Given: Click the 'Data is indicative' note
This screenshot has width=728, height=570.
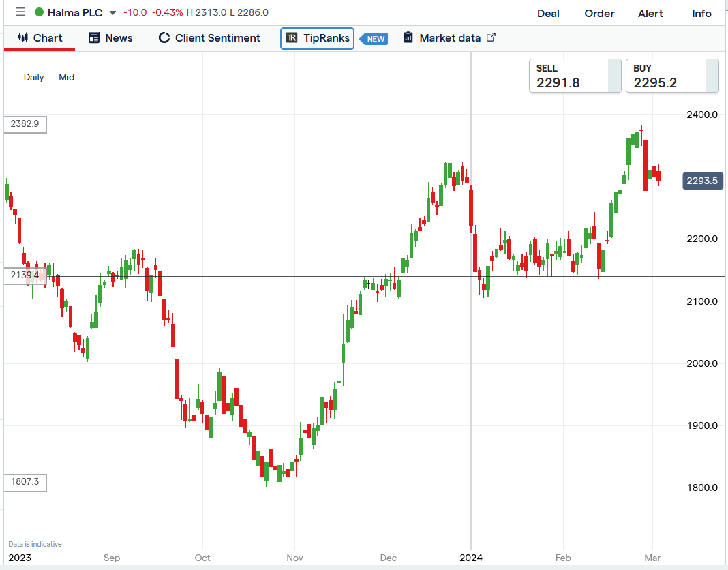Looking at the screenshot, I should point(35,544).
